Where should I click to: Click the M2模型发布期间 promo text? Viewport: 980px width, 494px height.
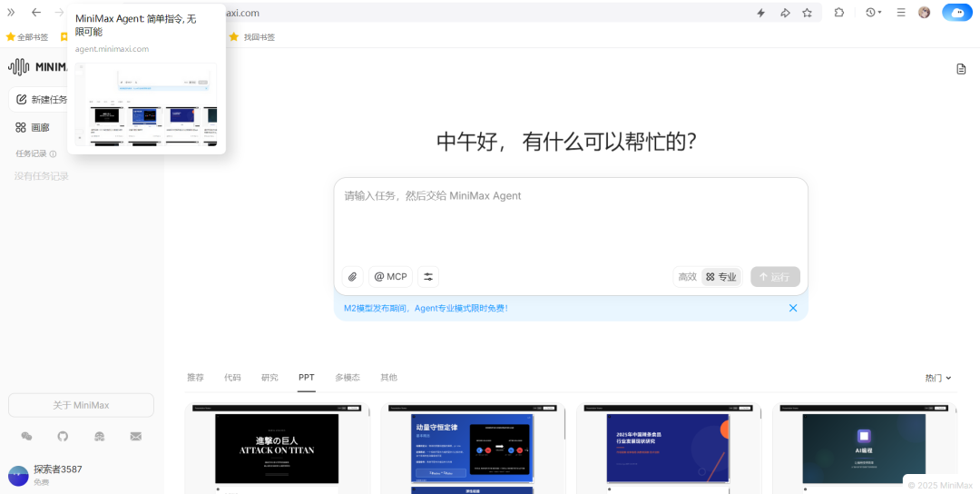click(426, 308)
